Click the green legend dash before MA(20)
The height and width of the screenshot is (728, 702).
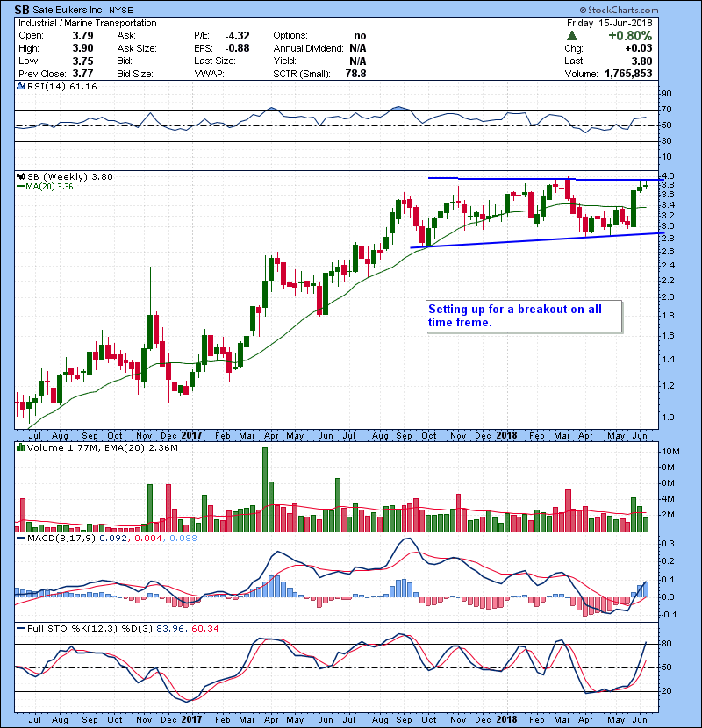tap(20, 187)
